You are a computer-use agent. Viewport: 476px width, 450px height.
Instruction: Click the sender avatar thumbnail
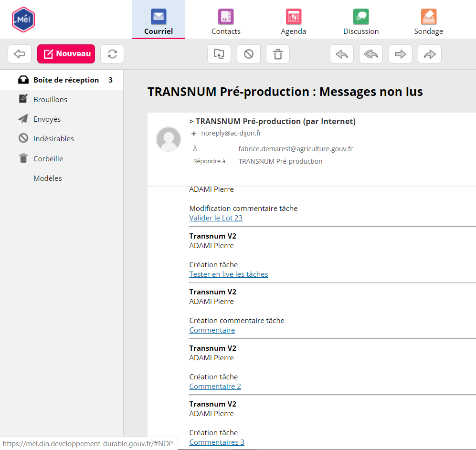169,139
